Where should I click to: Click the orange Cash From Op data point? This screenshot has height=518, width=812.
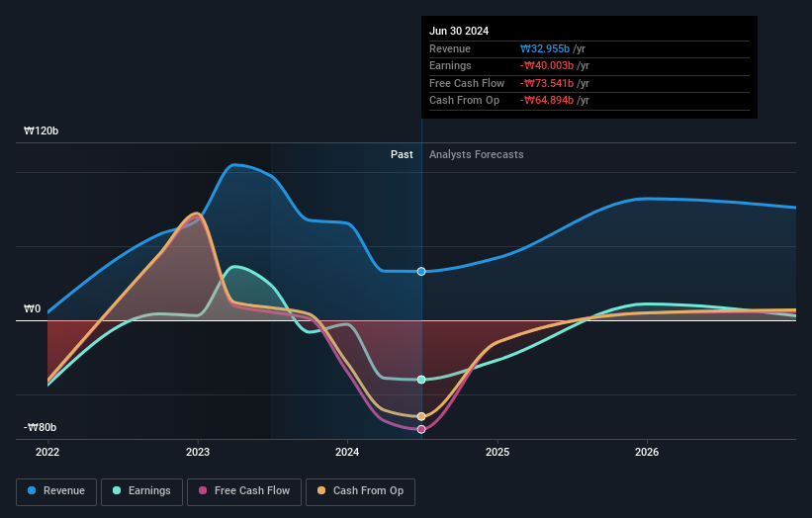pyautogui.click(x=421, y=416)
